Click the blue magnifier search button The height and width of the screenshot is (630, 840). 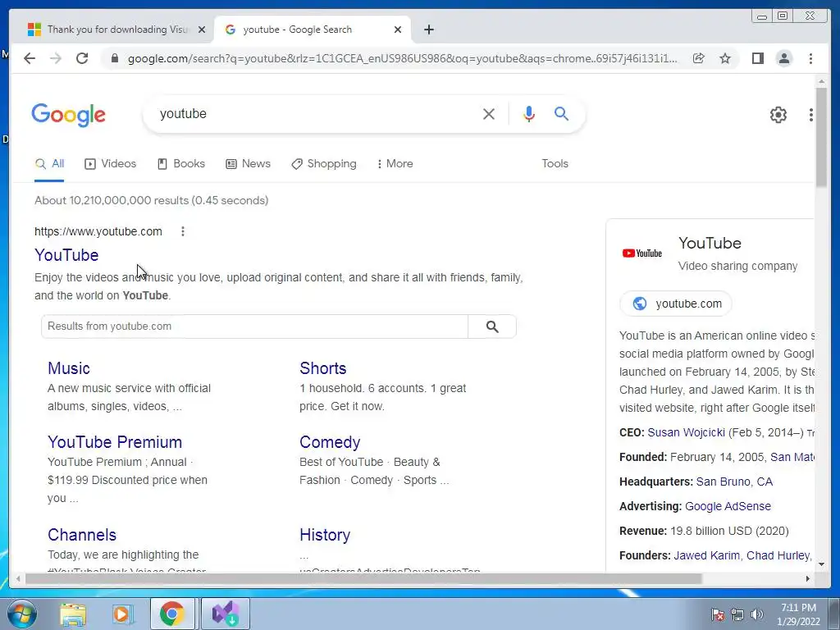click(x=561, y=113)
